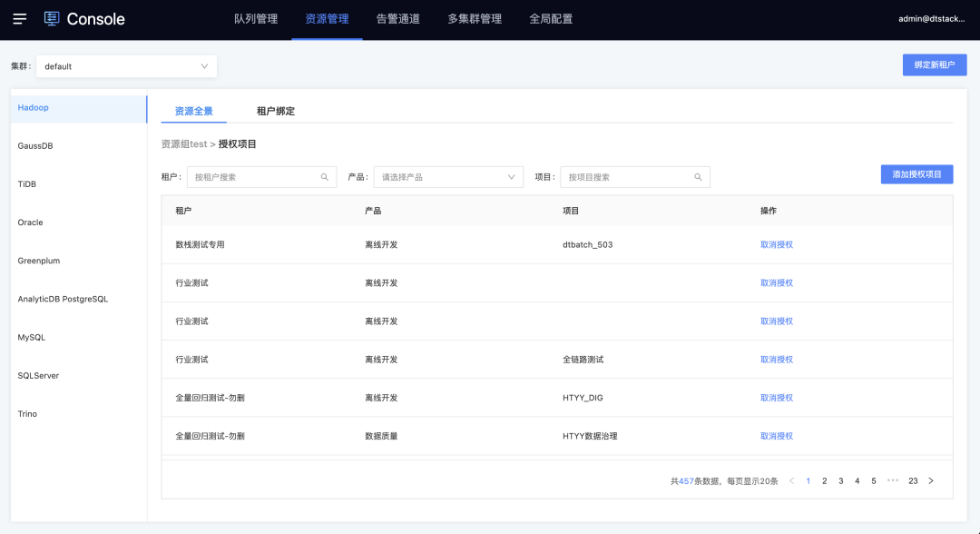Go to page 3
The width and height of the screenshot is (980, 534).
click(x=840, y=480)
